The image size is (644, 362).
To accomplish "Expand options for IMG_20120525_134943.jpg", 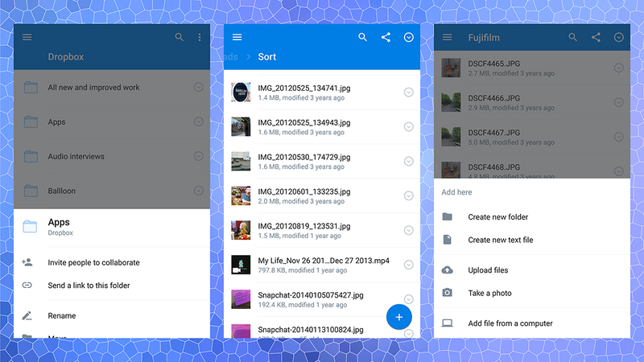I will [x=409, y=127].
